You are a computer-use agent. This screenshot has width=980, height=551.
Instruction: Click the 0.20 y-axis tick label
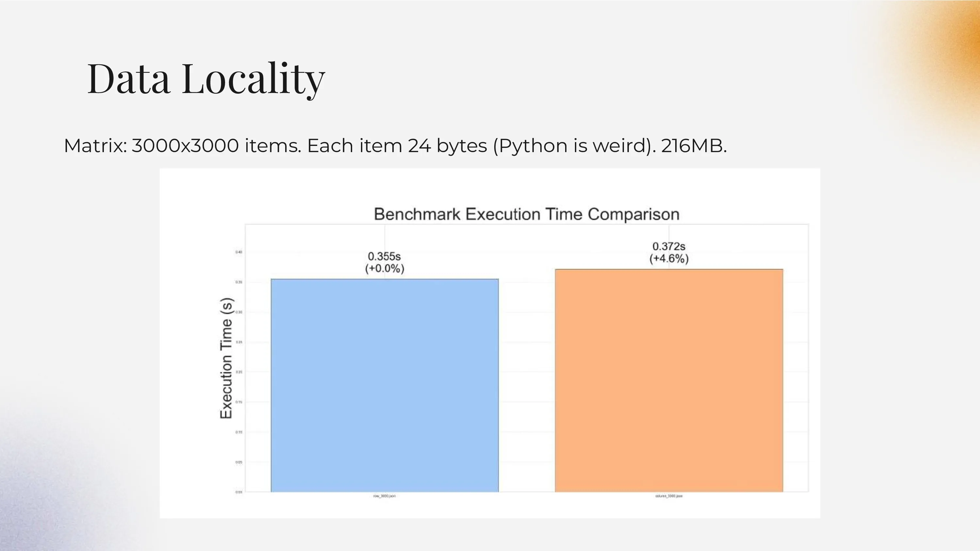238,372
